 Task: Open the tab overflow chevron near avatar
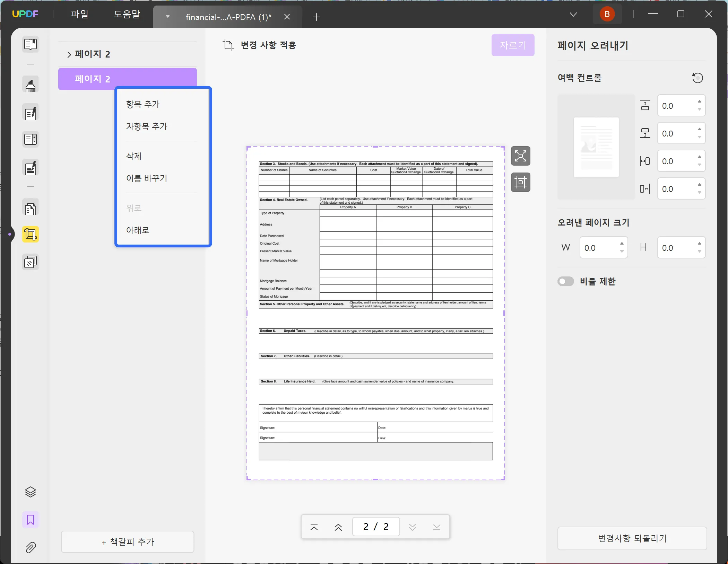tap(573, 14)
